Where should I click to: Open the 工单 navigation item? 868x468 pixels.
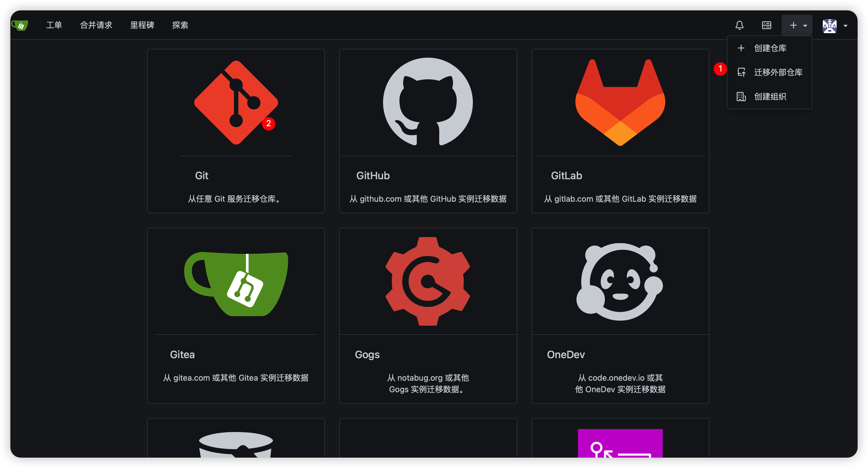[x=54, y=25]
